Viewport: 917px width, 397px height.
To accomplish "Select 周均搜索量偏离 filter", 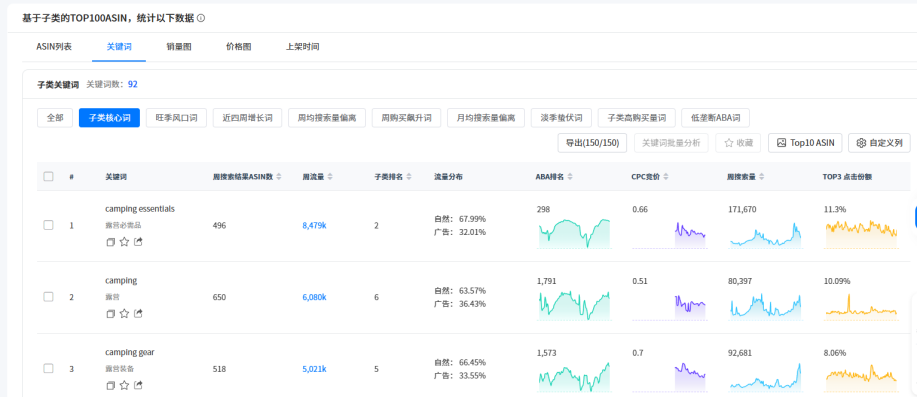I will tap(327, 118).
